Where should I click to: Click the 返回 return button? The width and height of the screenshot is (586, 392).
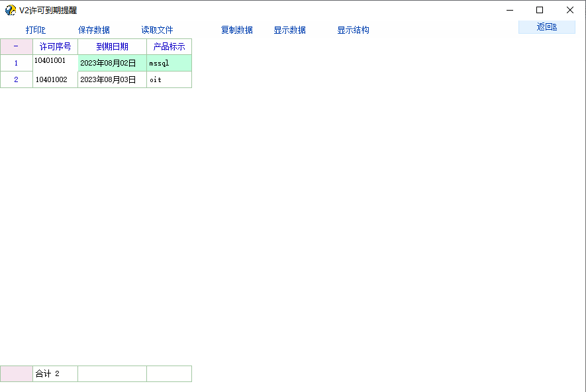tap(546, 27)
